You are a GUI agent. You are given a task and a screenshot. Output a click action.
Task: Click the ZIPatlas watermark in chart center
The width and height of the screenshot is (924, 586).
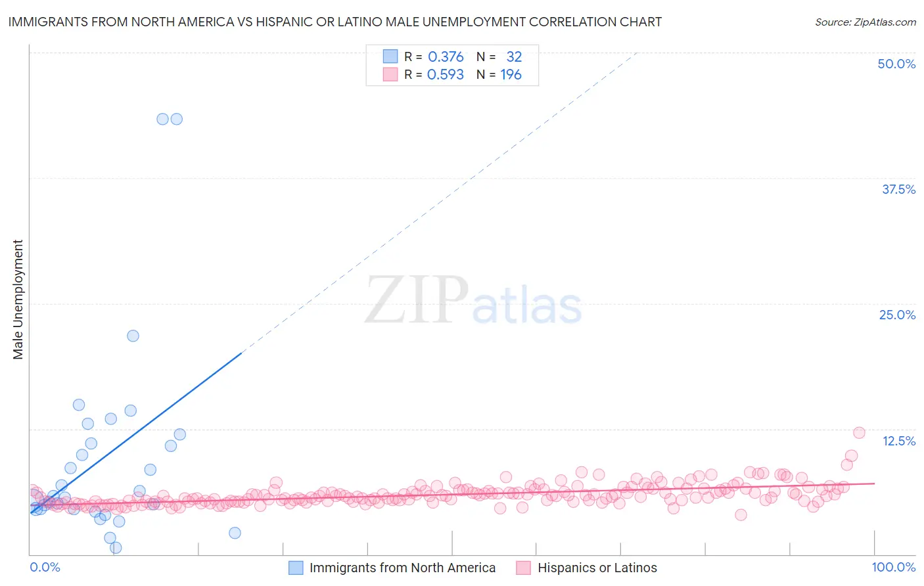473,300
